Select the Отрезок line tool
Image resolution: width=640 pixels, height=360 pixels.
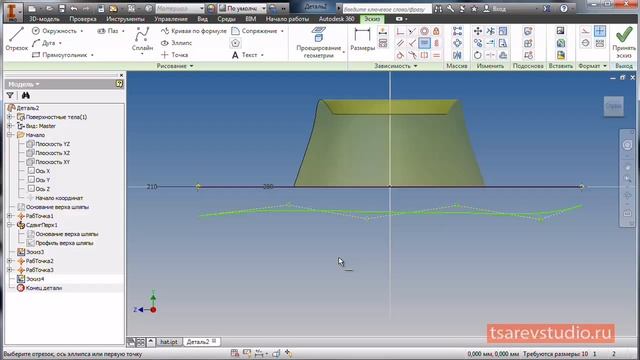[x=16, y=39]
